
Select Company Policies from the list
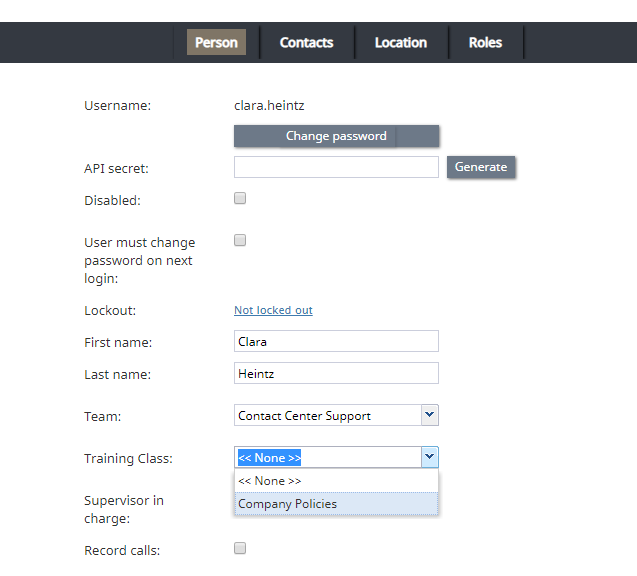tap(336, 504)
